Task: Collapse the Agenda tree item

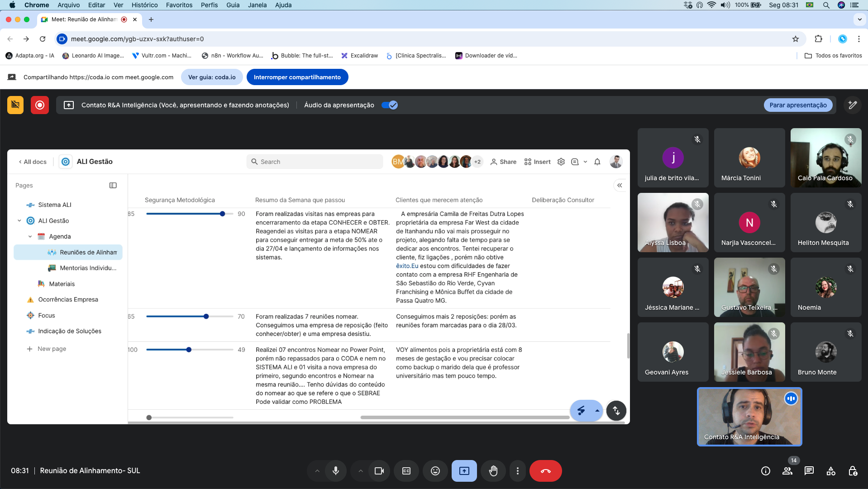Action: 30,237
